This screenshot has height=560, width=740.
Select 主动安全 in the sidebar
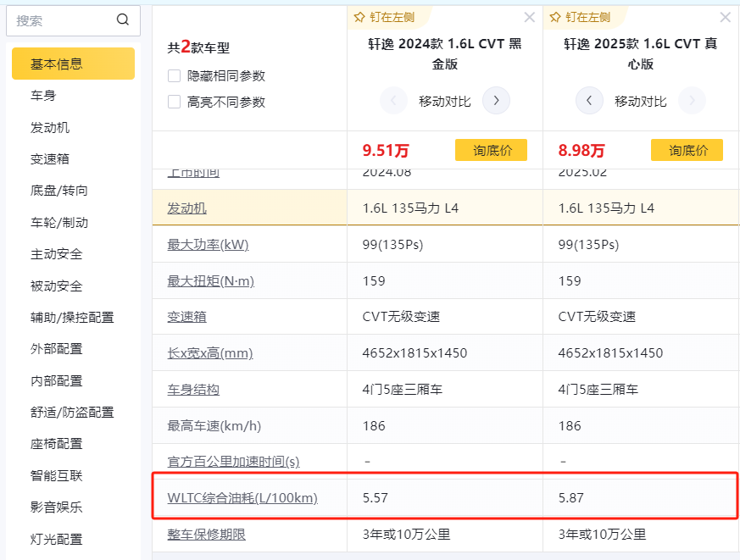click(x=57, y=254)
